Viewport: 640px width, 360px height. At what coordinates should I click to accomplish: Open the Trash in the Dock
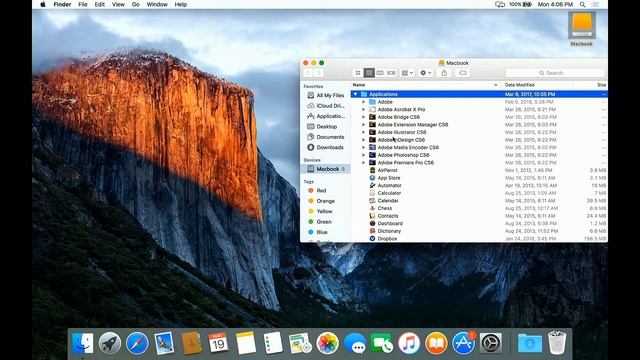pos(557,342)
